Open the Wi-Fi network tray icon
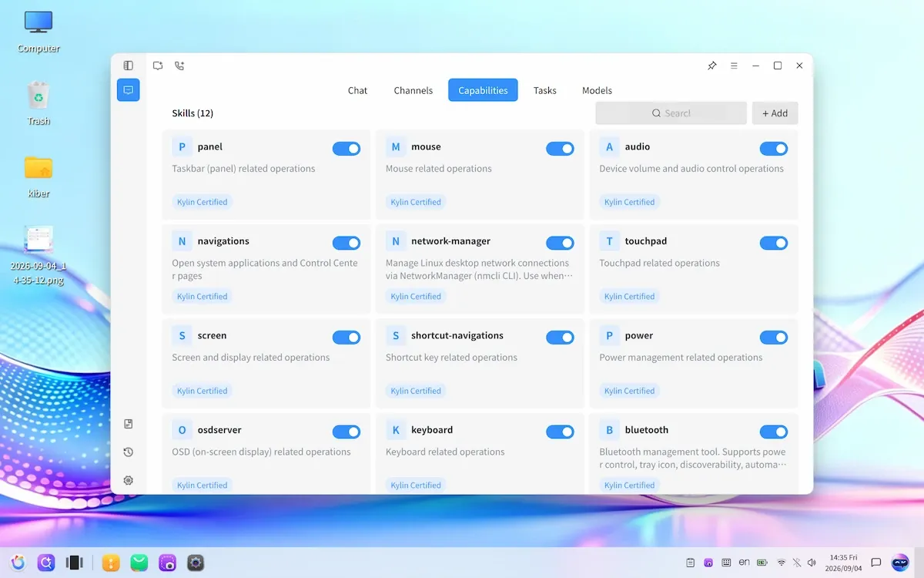 point(782,563)
